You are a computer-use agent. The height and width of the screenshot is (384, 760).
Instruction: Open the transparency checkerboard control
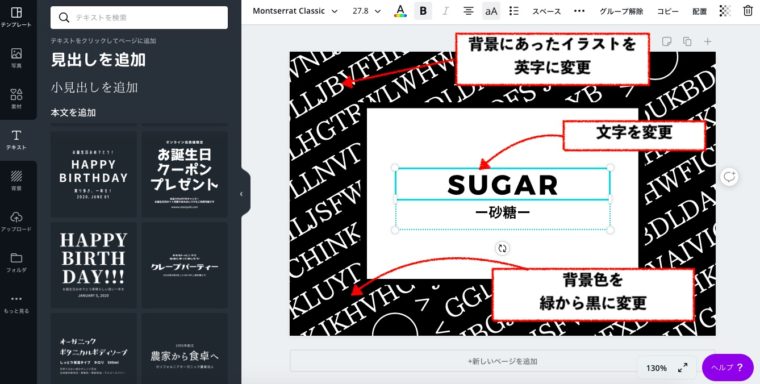tap(725, 11)
